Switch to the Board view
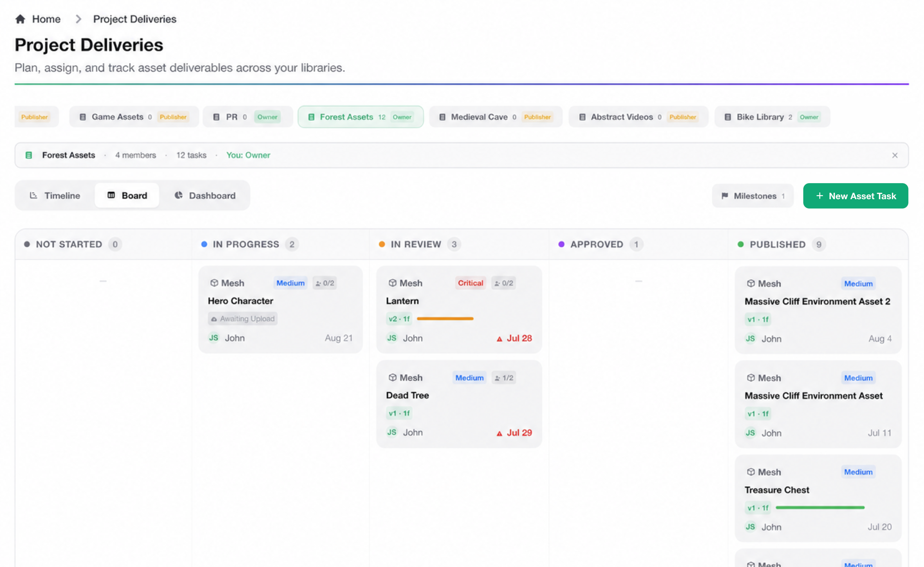The height and width of the screenshot is (567, 924). point(127,195)
